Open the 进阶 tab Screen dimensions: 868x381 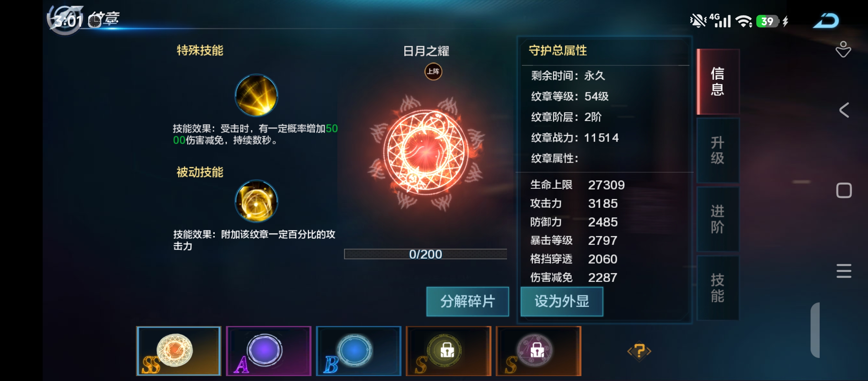pos(718,219)
